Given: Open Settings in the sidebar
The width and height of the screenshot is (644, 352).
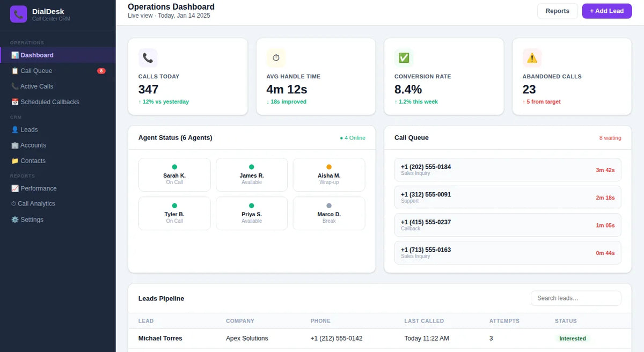Looking at the screenshot, I should (x=58, y=219).
